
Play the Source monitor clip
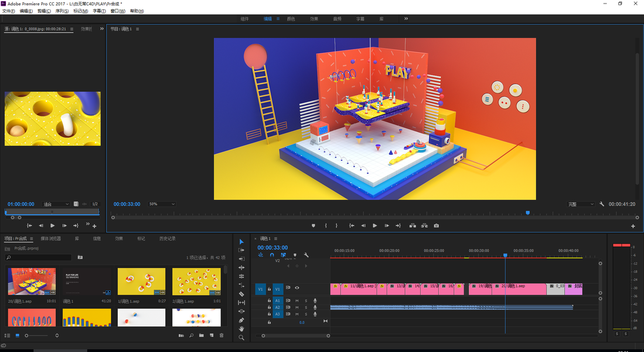click(x=52, y=225)
